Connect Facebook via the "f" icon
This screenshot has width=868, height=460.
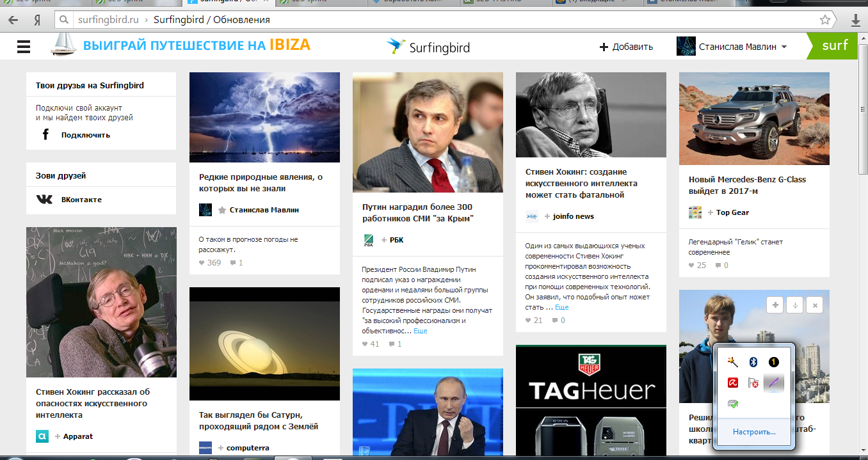(45, 135)
